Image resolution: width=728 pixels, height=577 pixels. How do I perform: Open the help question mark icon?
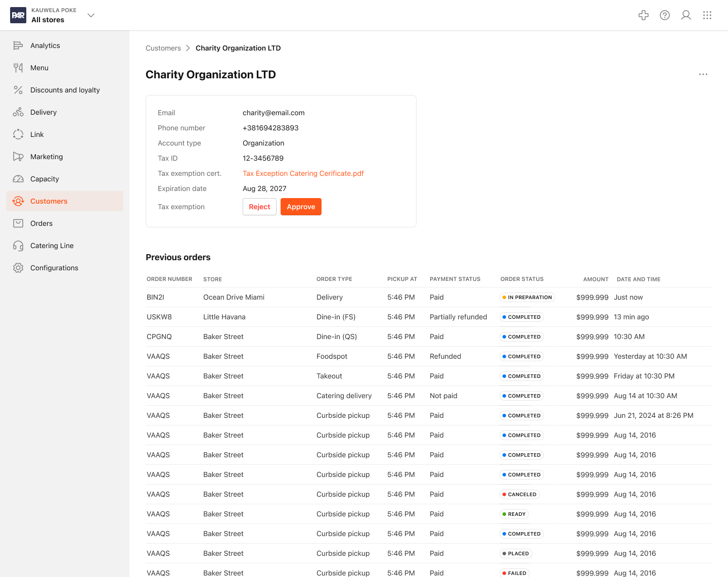665,15
